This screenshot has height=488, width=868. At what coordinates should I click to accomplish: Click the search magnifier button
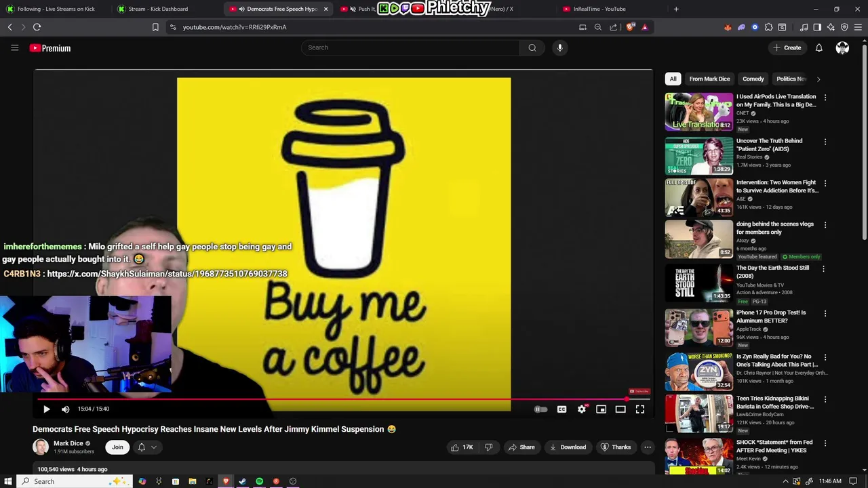click(x=532, y=47)
